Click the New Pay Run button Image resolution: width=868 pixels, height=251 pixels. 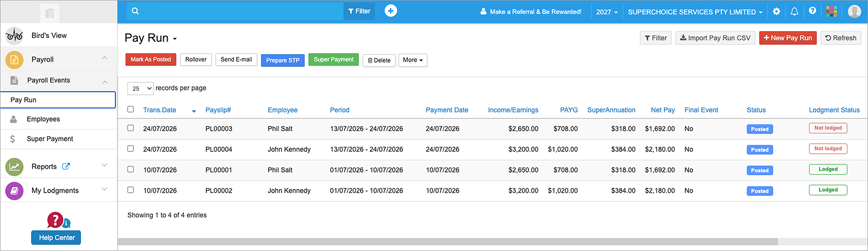788,38
